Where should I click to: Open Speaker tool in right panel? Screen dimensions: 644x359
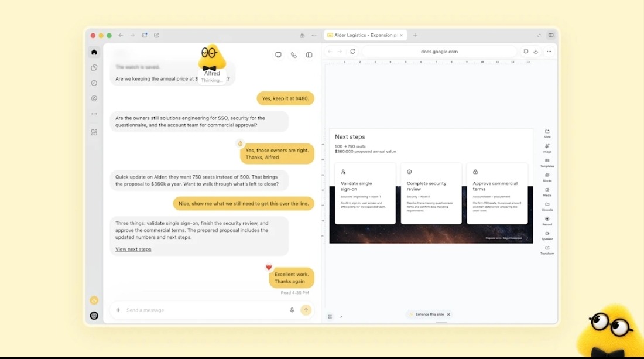547,235
